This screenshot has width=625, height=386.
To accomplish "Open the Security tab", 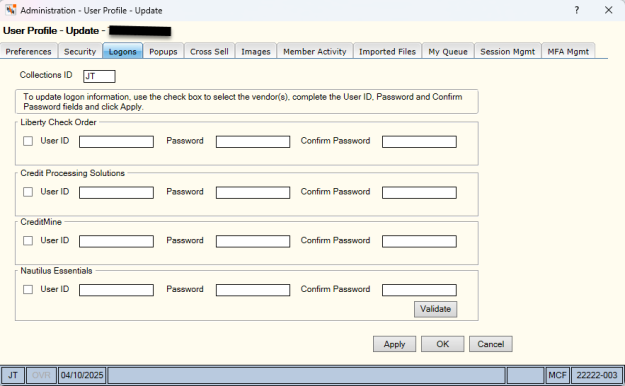I will pos(80,51).
